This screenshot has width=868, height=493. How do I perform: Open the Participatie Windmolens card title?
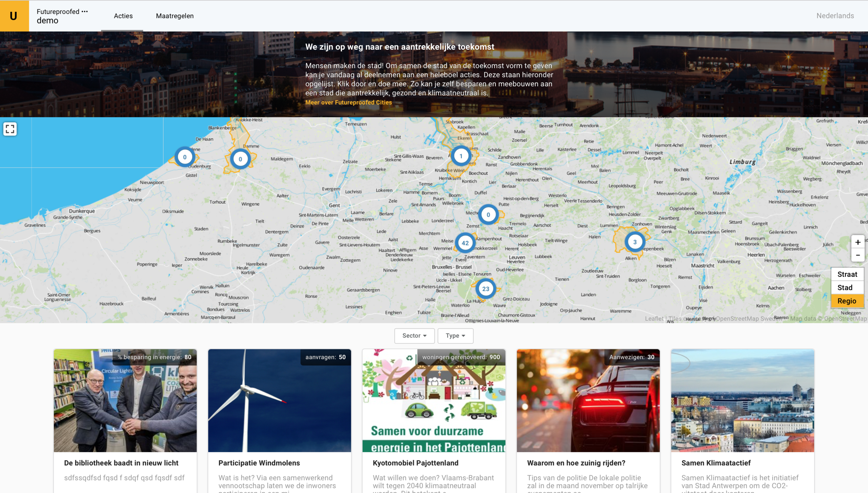(x=259, y=463)
